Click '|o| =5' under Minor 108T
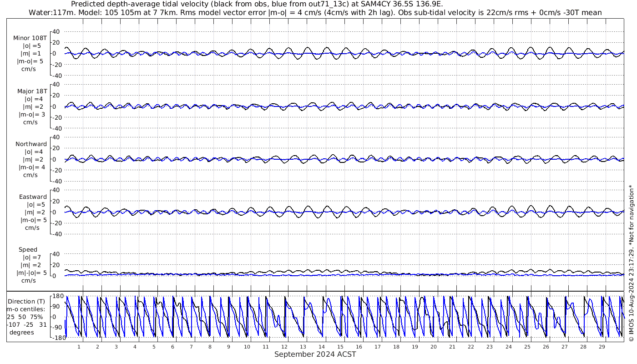Screen dimensions: 637x364 [32, 46]
